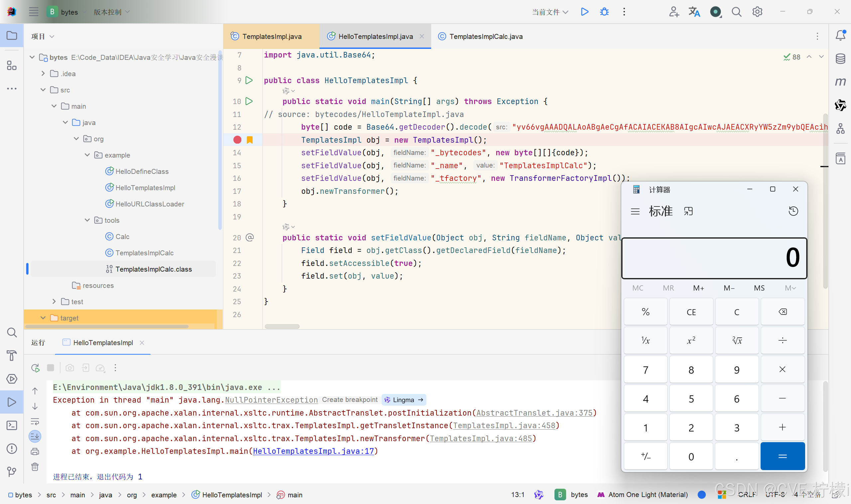Viewport: 851px width, 504px height.
Task: Toggle scroll to end in console
Action: pyautogui.click(x=35, y=436)
